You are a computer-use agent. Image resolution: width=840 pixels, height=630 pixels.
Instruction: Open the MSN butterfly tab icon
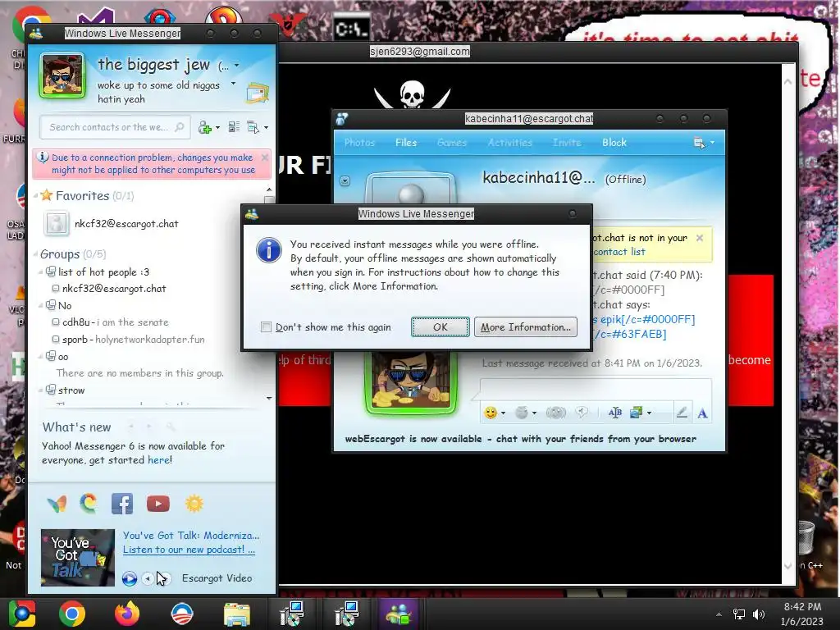pyautogui.click(x=57, y=504)
